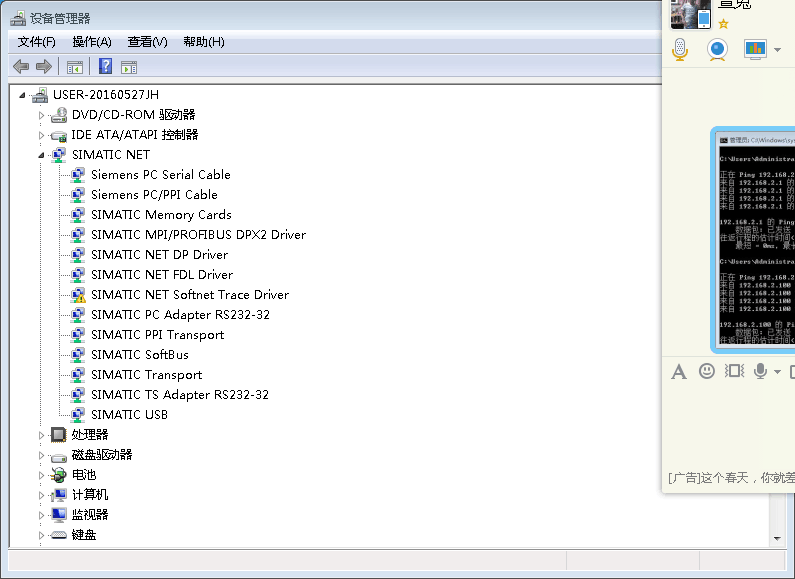This screenshot has width=795, height=579.
Task: Click the 计算机 computer icon
Action: [x=58, y=495]
